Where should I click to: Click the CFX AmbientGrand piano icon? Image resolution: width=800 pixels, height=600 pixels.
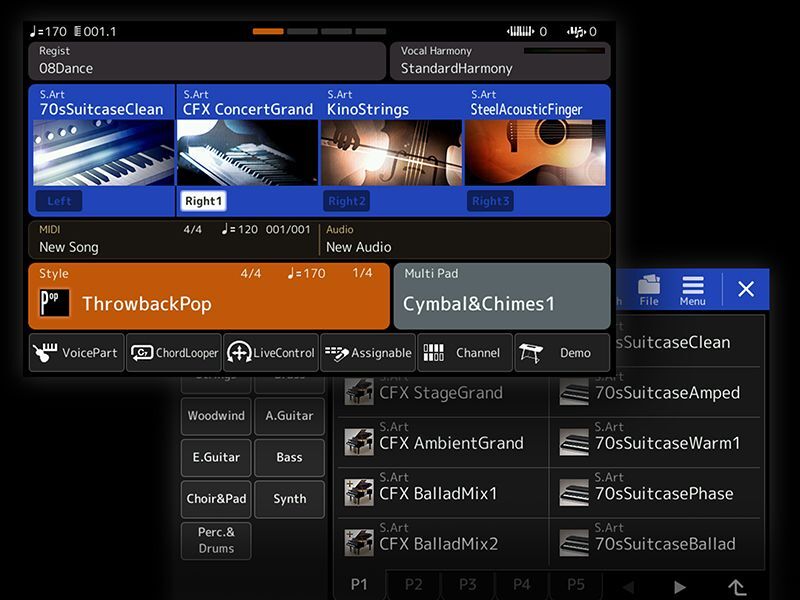(359, 442)
